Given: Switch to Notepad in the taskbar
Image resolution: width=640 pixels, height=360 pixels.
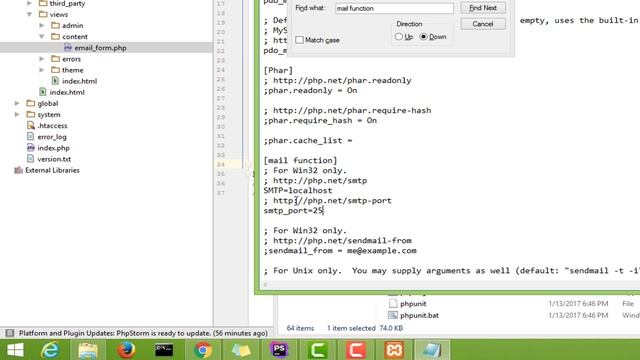Looking at the screenshot, I should 432,350.
